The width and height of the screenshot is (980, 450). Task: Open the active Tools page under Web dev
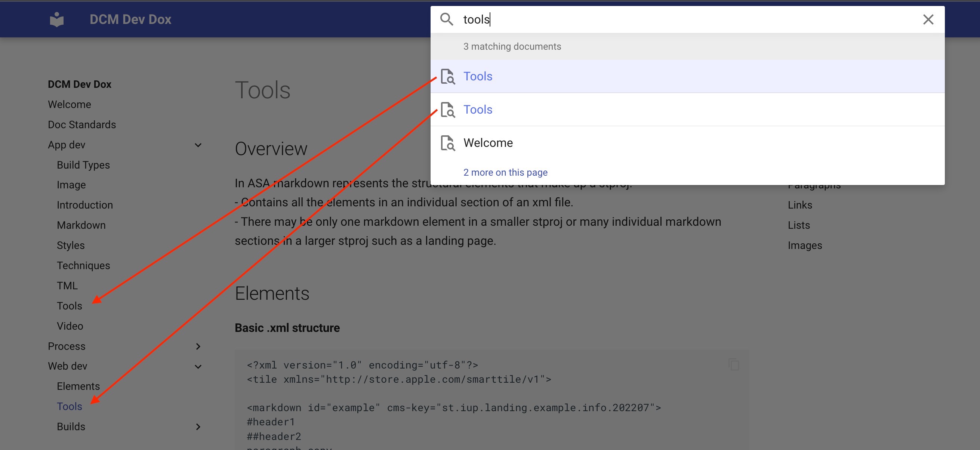(70, 407)
